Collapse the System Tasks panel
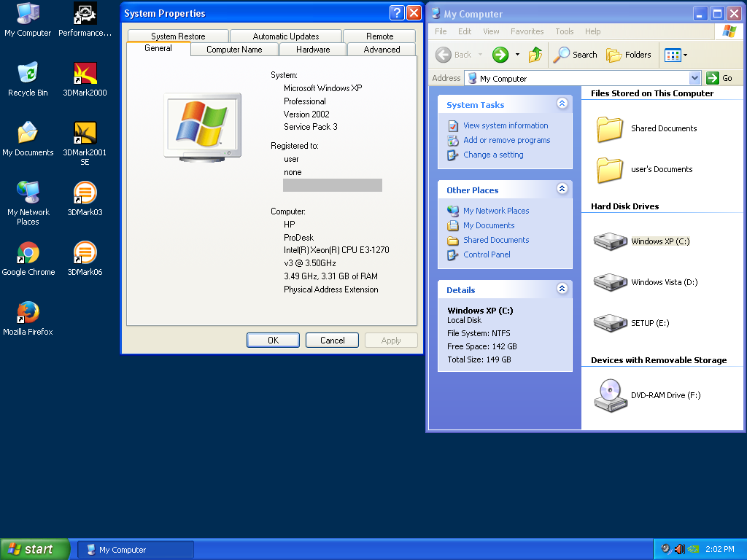Viewport: 747px width, 560px height. coord(562,104)
